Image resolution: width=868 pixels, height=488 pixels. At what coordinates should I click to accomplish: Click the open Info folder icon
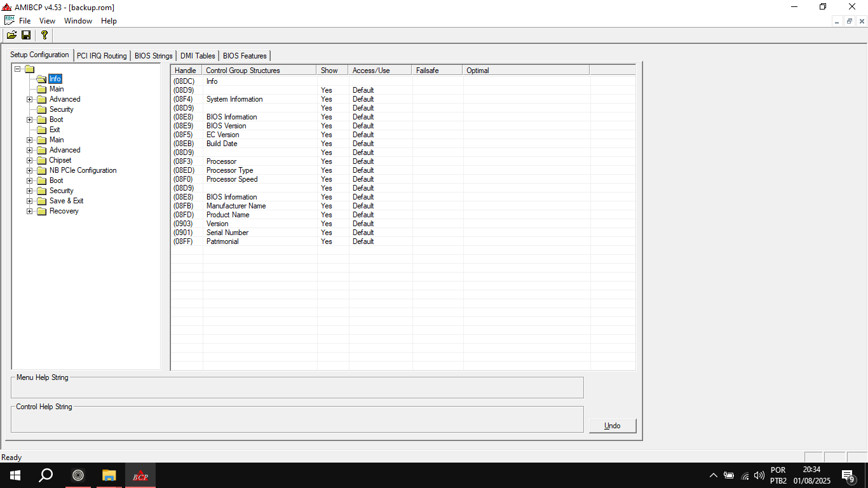click(x=41, y=79)
